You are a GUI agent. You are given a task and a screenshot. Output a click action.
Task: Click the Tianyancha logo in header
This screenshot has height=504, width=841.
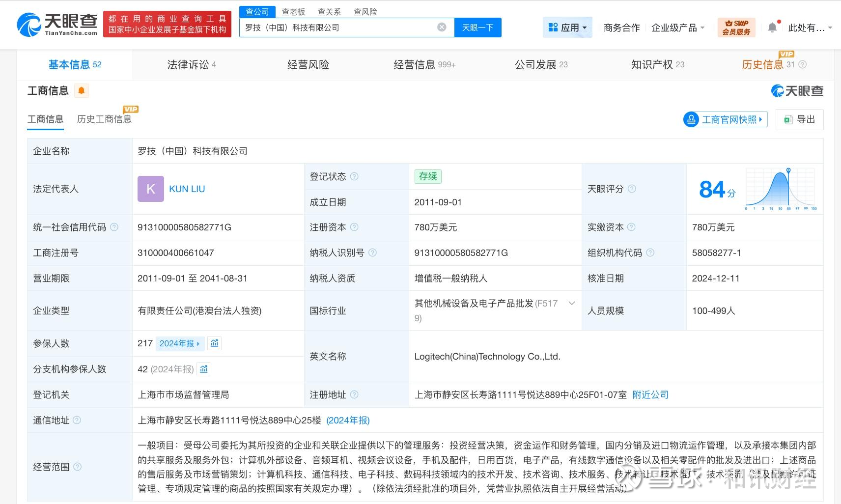(x=57, y=24)
